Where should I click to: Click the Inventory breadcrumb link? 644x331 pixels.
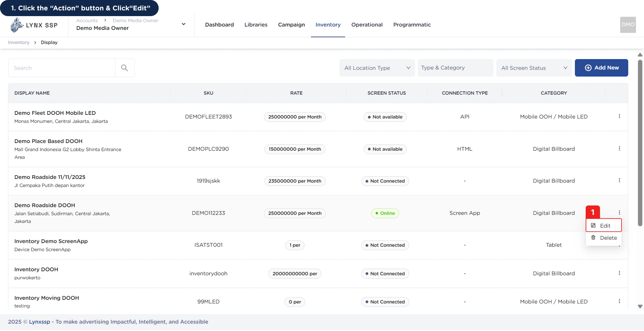[19, 43]
